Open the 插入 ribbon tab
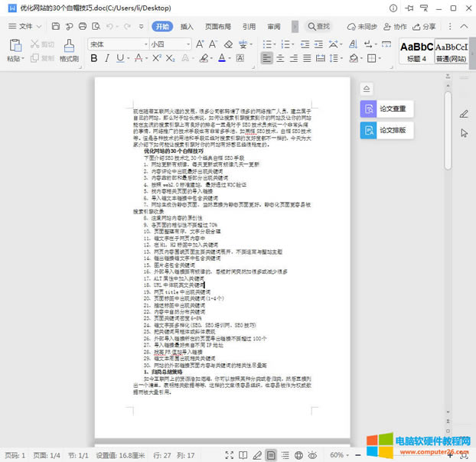 [x=187, y=26]
